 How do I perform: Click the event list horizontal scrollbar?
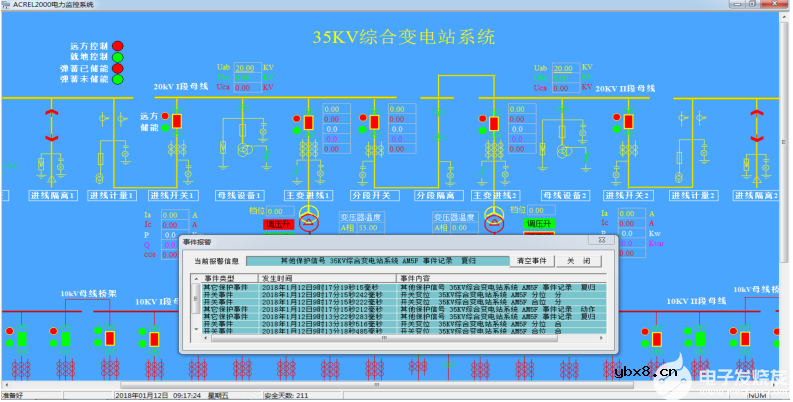pos(400,337)
